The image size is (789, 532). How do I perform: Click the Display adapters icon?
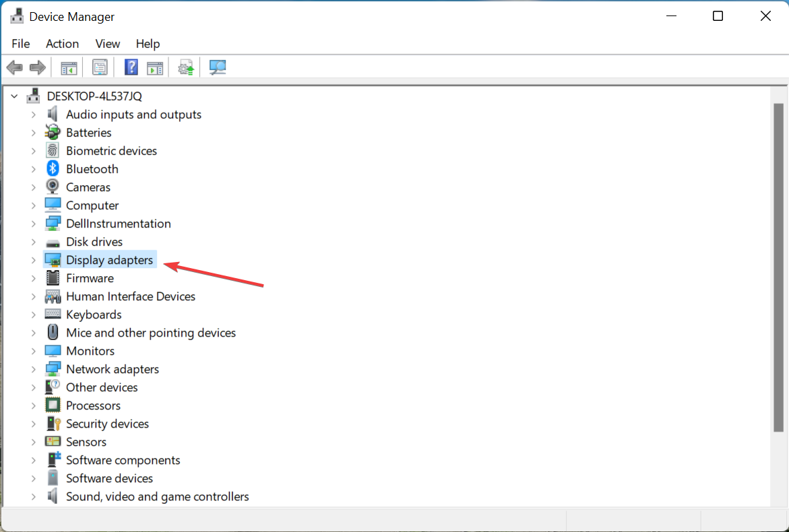(53, 259)
